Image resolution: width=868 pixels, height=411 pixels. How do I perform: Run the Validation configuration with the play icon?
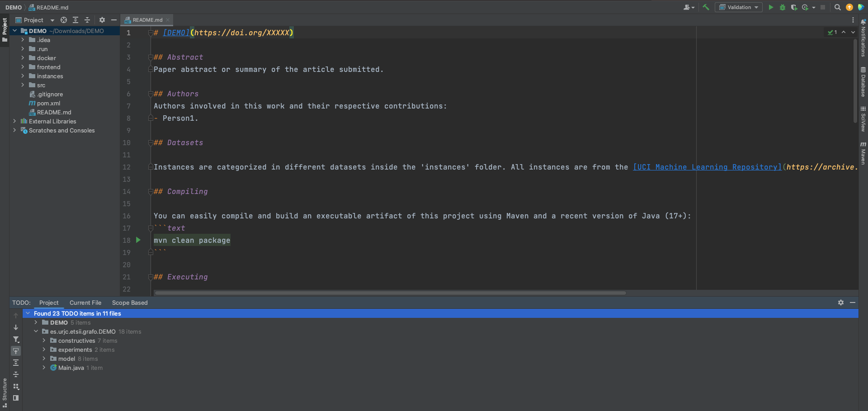point(771,7)
